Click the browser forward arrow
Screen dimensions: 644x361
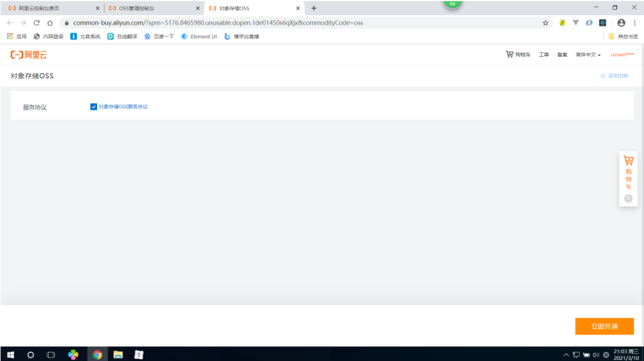click(23, 23)
